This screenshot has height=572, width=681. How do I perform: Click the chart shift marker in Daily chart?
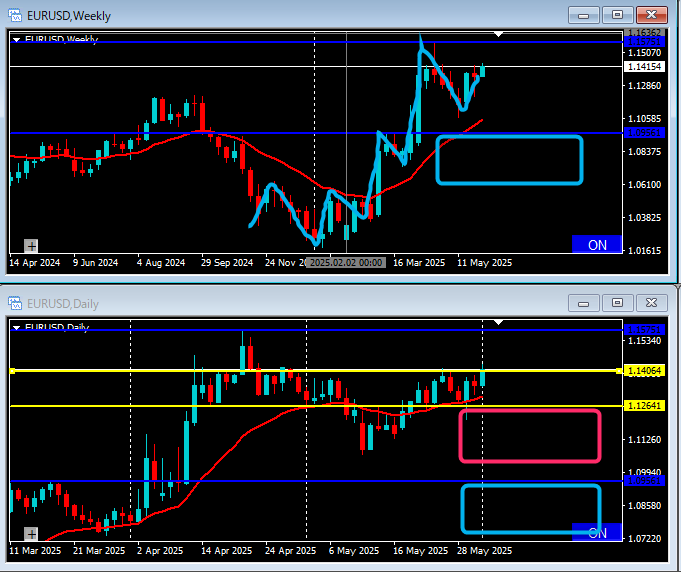[x=499, y=322]
